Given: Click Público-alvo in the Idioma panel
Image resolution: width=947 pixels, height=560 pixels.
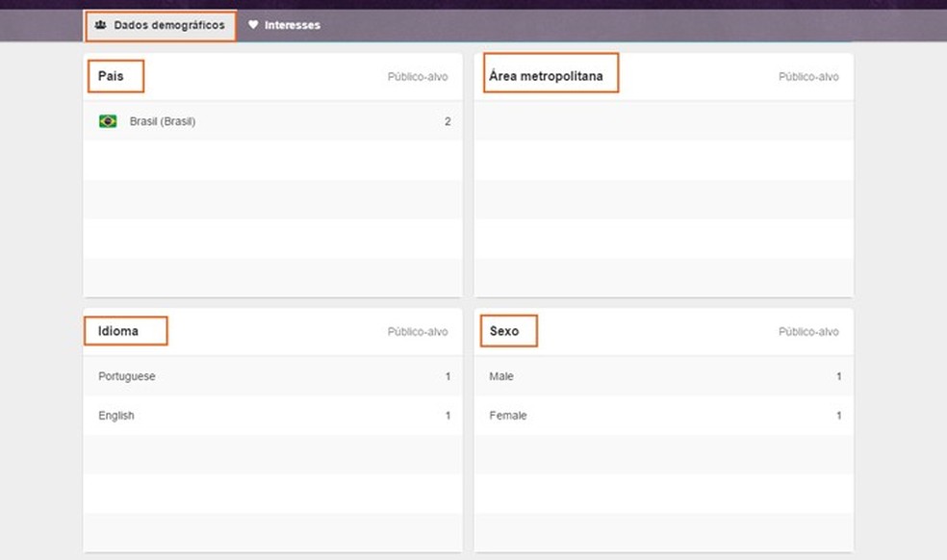Looking at the screenshot, I should 418,332.
